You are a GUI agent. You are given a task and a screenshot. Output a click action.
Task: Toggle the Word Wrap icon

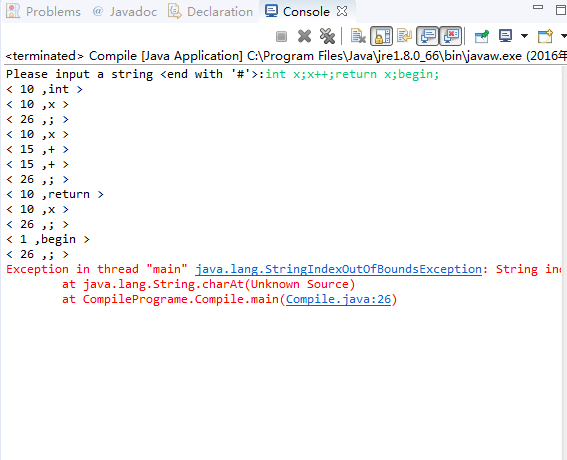point(404,36)
